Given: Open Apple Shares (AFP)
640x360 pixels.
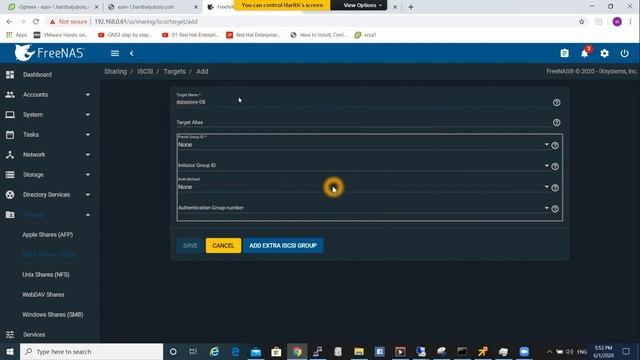Looking at the screenshot, I should pyautogui.click(x=48, y=235).
